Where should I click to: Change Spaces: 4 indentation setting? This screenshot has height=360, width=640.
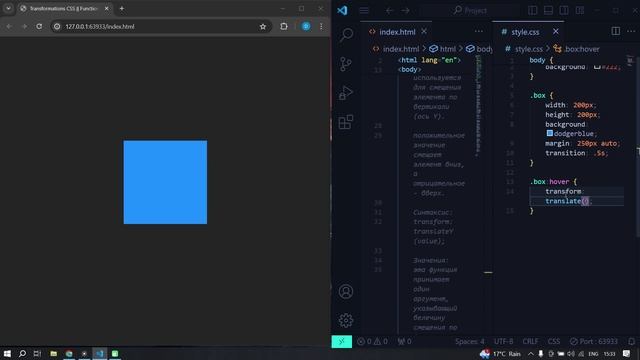click(470, 341)
